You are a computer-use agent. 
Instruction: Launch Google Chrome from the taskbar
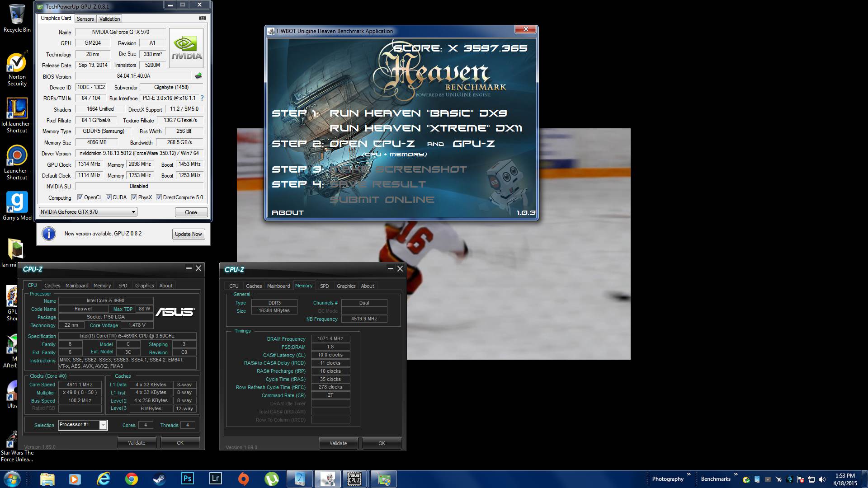click(x=132, y=479)
